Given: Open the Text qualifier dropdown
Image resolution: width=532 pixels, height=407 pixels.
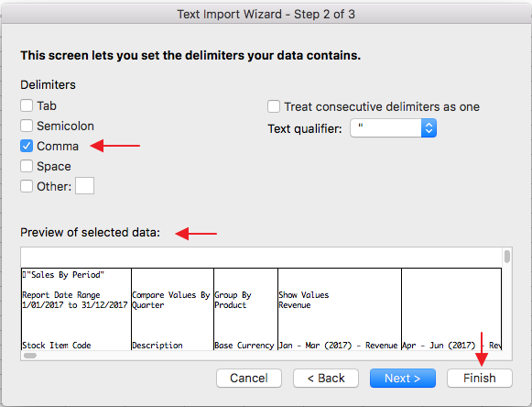Looking at the screenshot, I should point(393,128).
